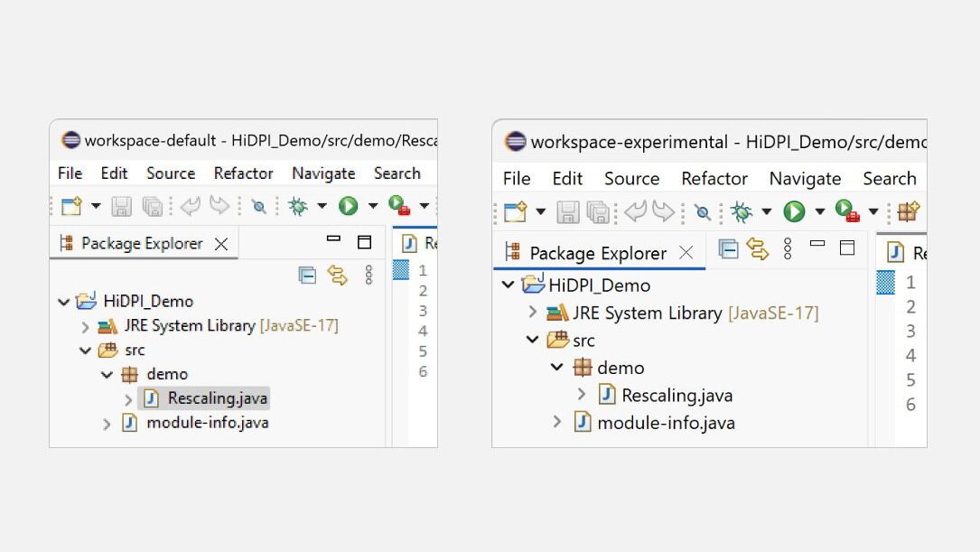Click Save All icon in workspace-default toolbar

(x=152, y=206)
